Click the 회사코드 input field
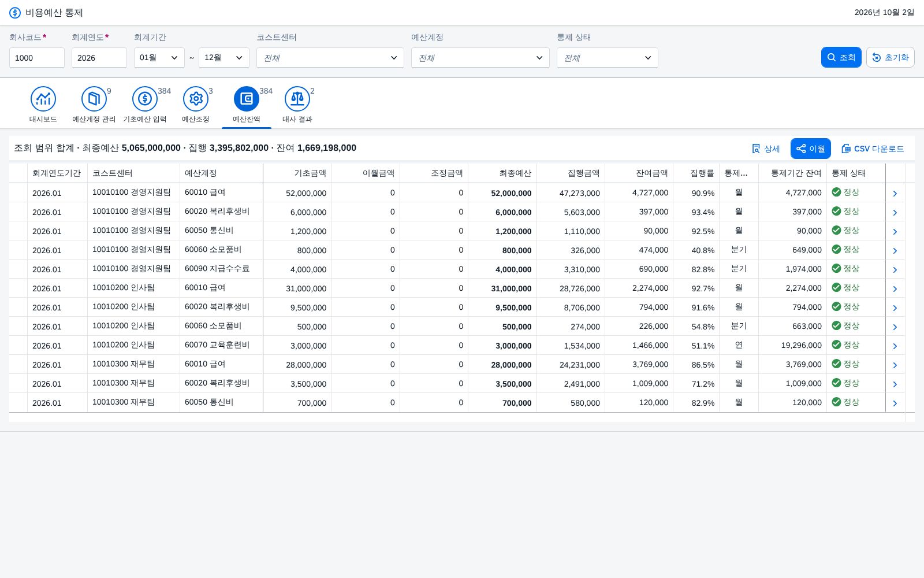 [37, 58]
